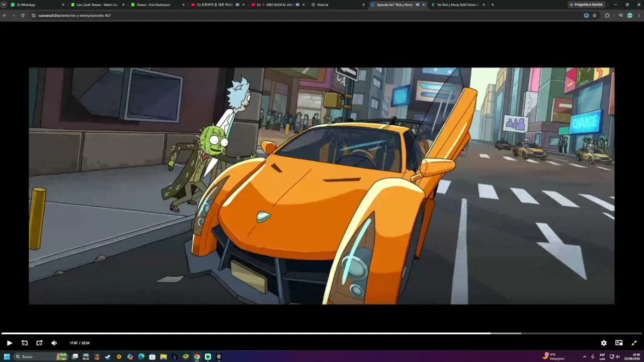Open Microsoft Edge from the taskbar
The height and width of the screenshot is (362, 644).
click(x=141, y=356)
